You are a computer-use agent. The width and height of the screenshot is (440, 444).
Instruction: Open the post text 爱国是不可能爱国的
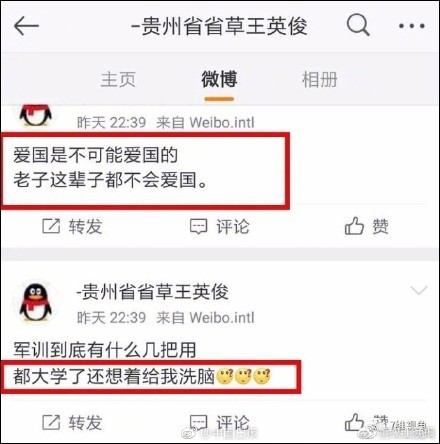point(96,155)
